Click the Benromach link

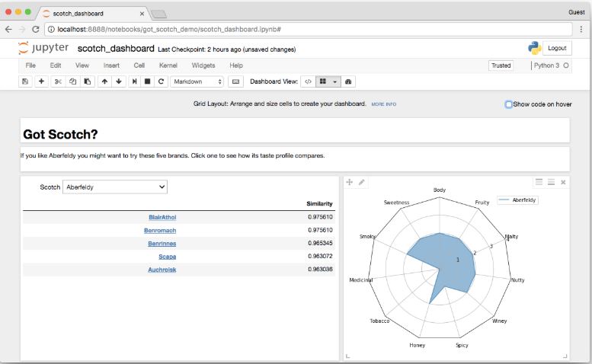coord(160,231)
